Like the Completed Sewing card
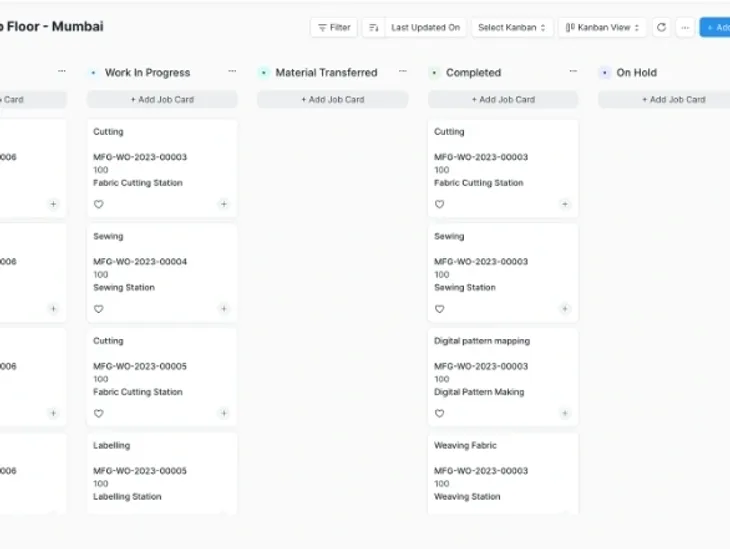730x549 pixels. coord(439,309)
